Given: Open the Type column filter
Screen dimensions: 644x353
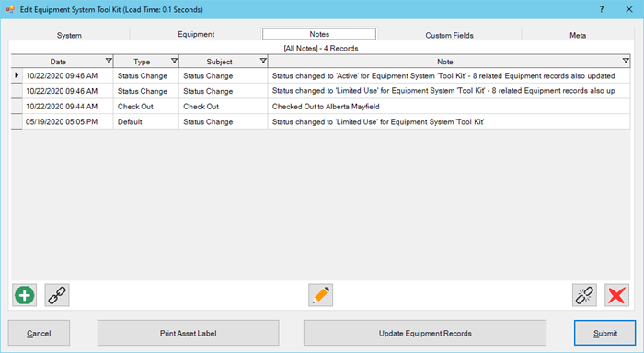Looking at the screenshot, I should coord(174,62).
